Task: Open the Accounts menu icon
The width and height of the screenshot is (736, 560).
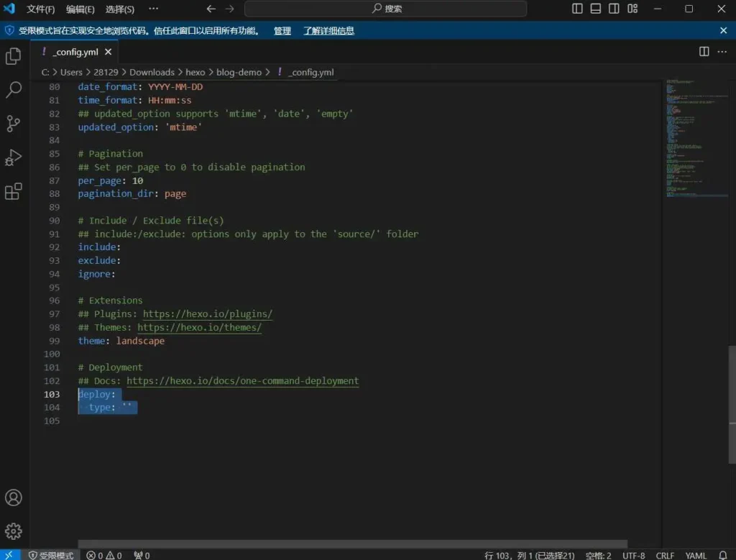Action: click(14, 497)
